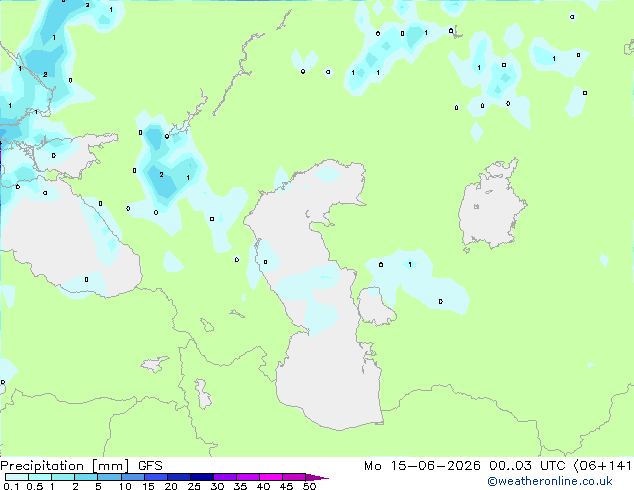Click the legend value "40"

[x=263, y=486]
